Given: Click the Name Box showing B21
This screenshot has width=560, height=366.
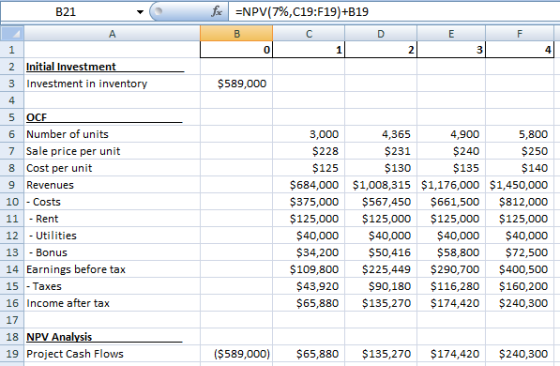Looking at the screenshot, I should pyautogui.click(x=66, y=12).
